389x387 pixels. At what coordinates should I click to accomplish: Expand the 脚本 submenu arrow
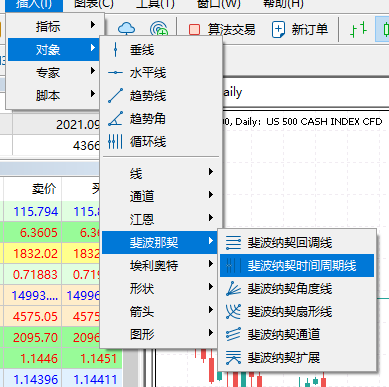[93, 94]
